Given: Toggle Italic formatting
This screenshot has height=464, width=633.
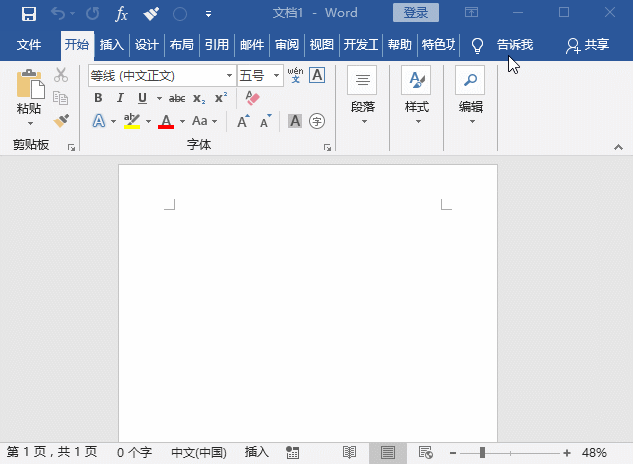Looking at the screenshot, I should (120, 98).
